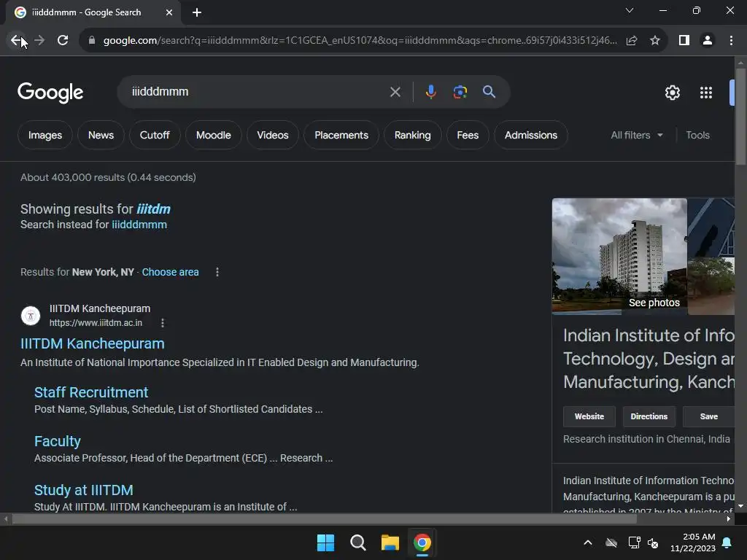Select the Cutoff filter chip
The height and width of the screenshot is (560, 747).
click(x=155, y=135)
